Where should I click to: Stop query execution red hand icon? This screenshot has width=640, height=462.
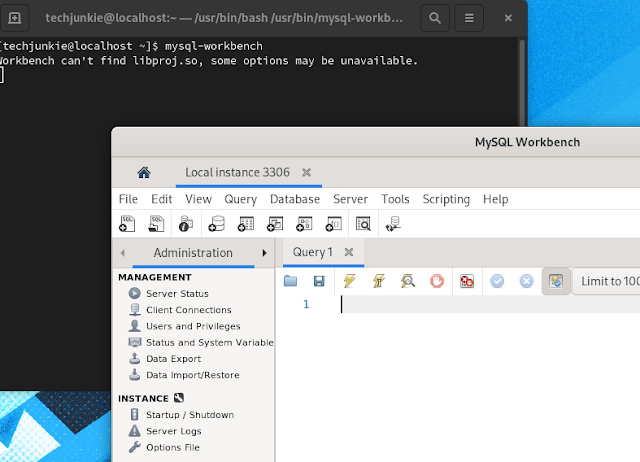click(x=437, y=281)
